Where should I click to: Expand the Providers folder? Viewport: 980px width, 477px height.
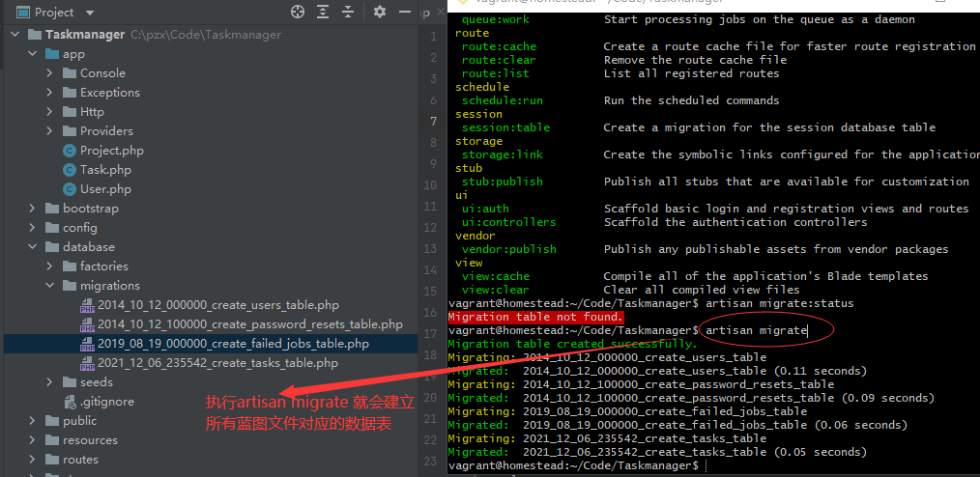tap(49, 131)
